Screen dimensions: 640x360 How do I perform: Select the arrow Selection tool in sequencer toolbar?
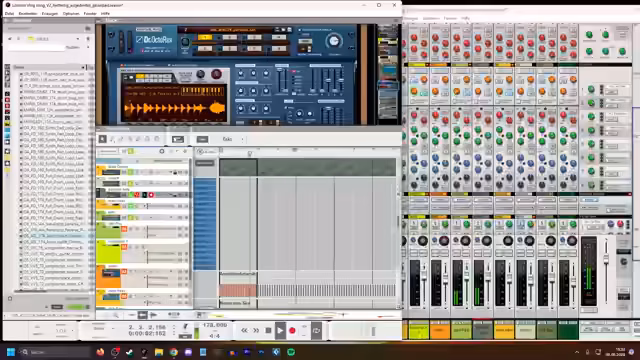coord(102,139)
